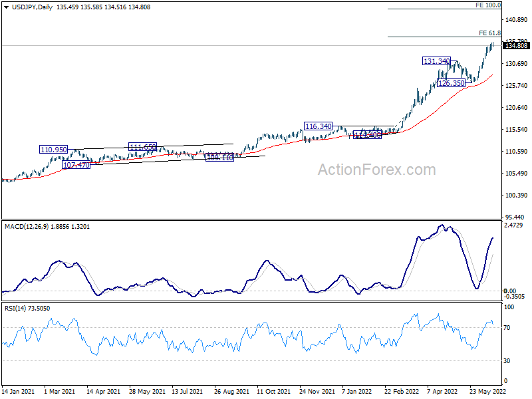Click the 11 Oct 2021 date marker
Viewport: 532px width, 399px height.
click(x=273, y=391)
